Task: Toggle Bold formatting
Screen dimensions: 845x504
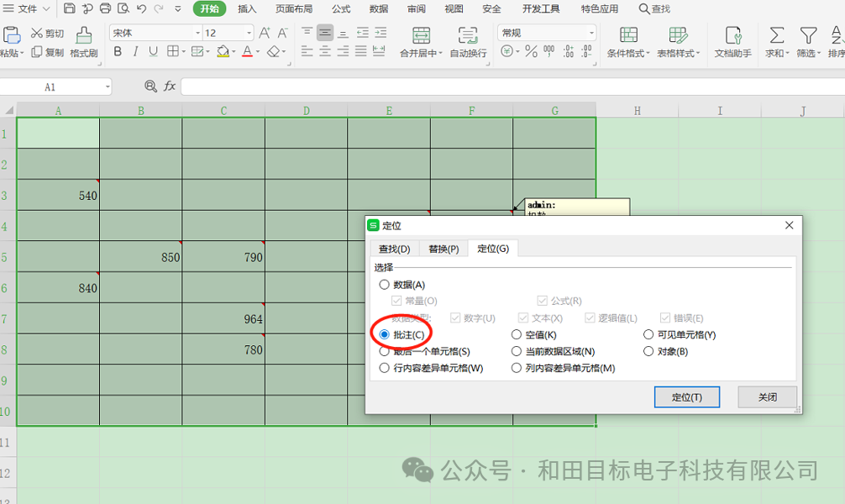Action: (118, 51)
